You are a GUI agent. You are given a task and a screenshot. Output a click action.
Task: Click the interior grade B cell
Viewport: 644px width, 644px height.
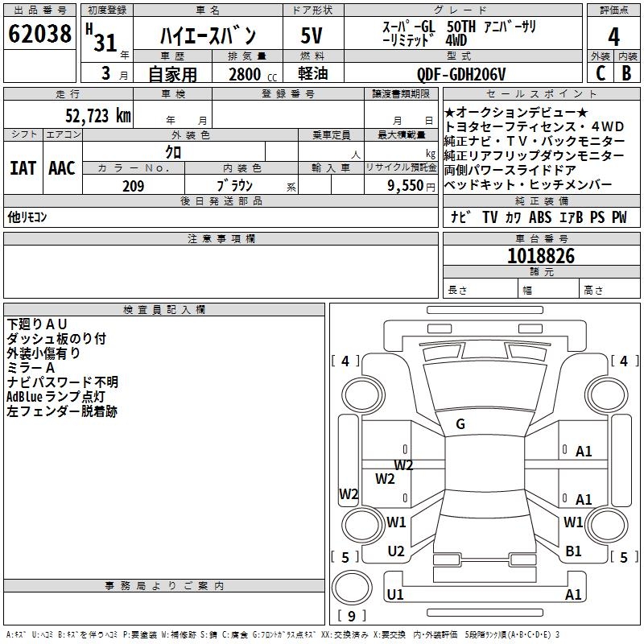(x=626, y=72)
